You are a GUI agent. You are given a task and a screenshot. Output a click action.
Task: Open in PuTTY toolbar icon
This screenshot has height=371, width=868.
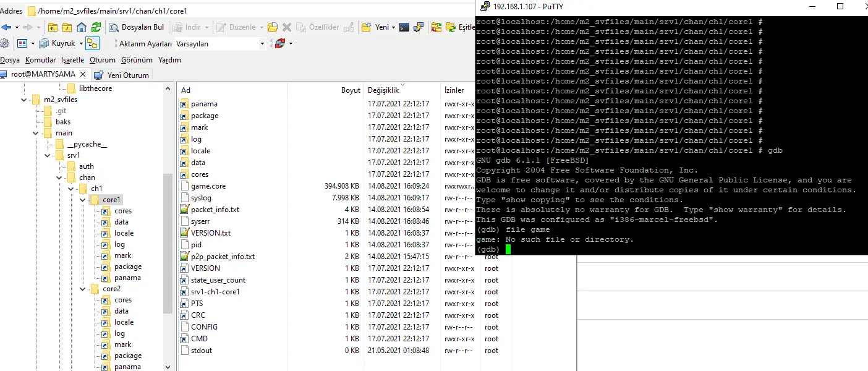[x=419, y=27]
